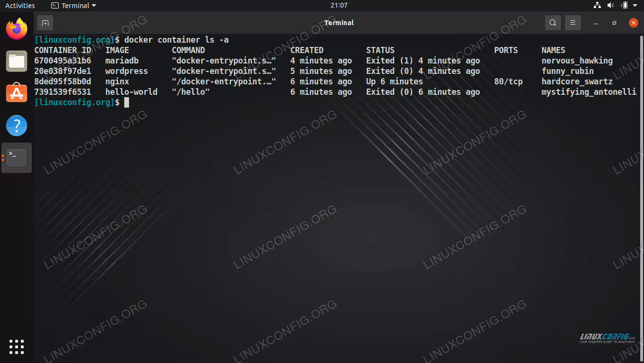The width and height of the screenshot is (644, 363).
Task: Click the mystifying_antonelli container name
Action: point(589,92)
